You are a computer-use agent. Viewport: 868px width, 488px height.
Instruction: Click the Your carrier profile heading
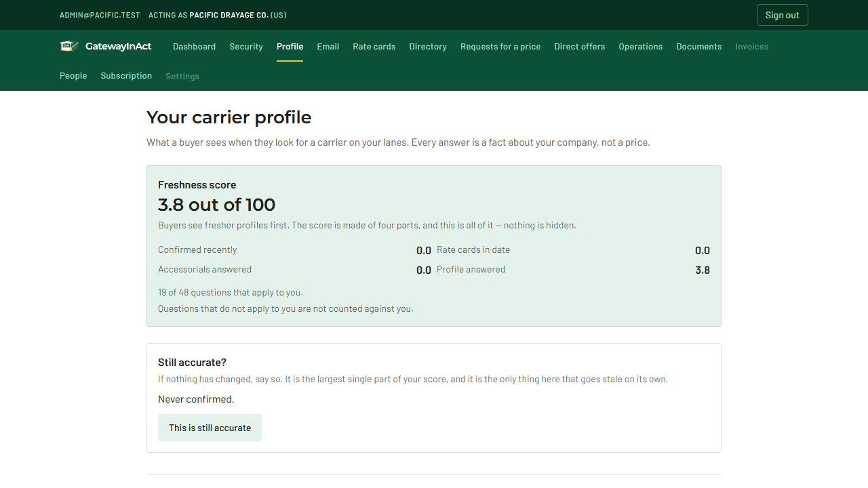click(x=229, y=117)
